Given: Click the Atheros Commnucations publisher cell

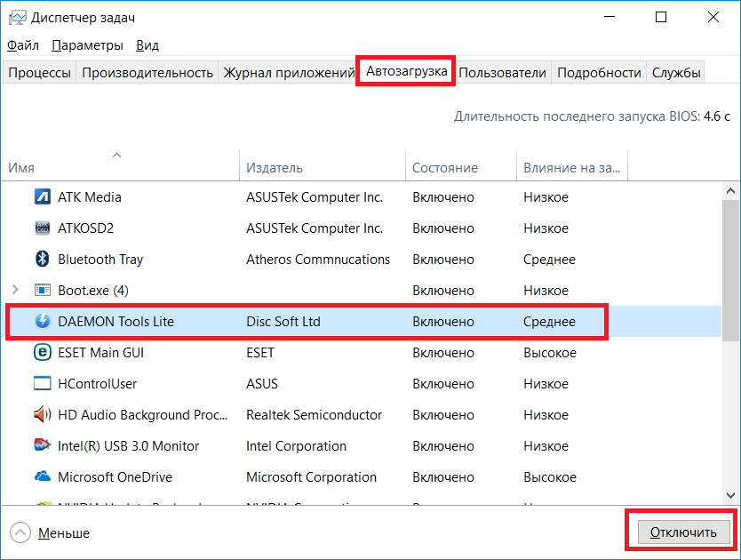Looking at the screenshot, I should (x=318, y=260).
